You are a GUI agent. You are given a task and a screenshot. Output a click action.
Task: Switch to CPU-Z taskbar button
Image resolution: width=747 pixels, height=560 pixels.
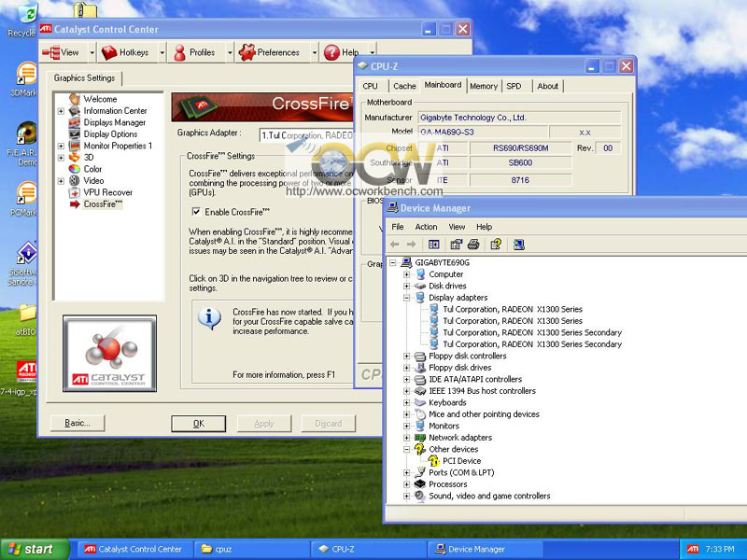pyautogui.click(x=369, y=549)
